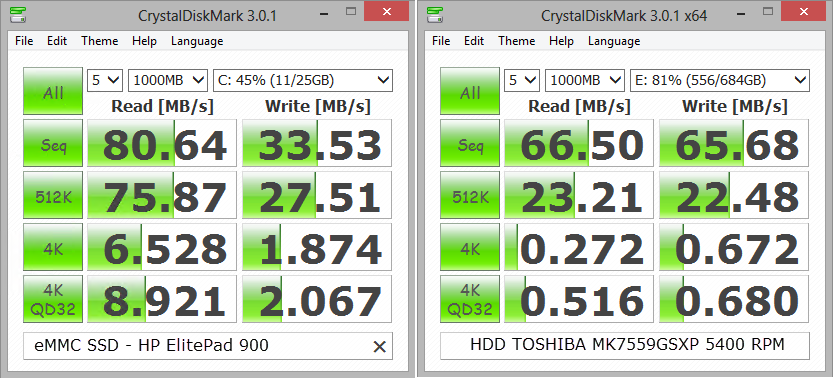833x378 pixels.
Task: Run All tests in x64 window
Action: pos(470,91)
